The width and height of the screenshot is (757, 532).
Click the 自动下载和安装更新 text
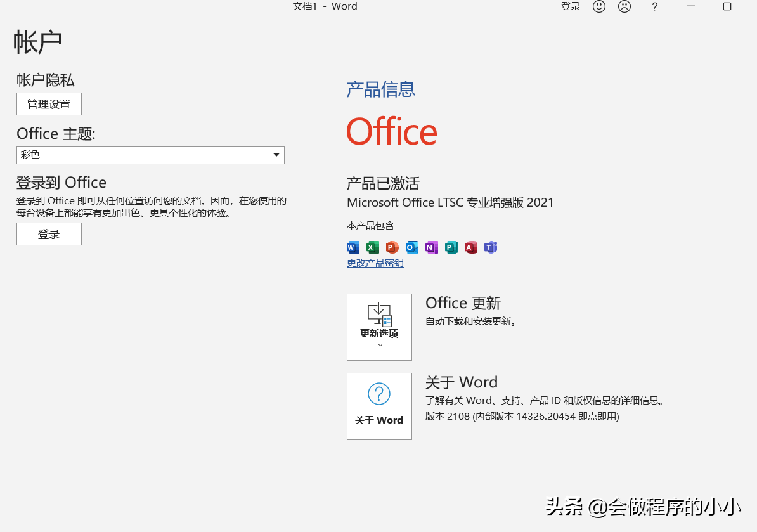(x=470, y=321)
